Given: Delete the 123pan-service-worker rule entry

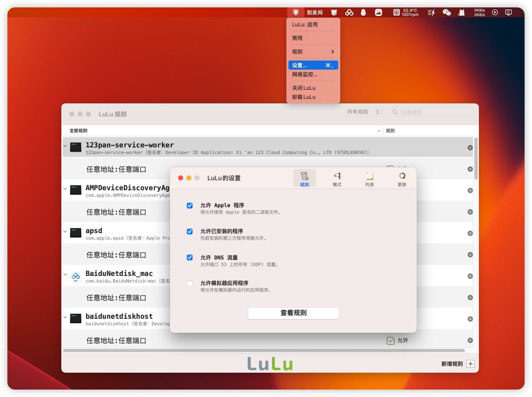Looking at the screenshot, I should (x=470, y=148).
